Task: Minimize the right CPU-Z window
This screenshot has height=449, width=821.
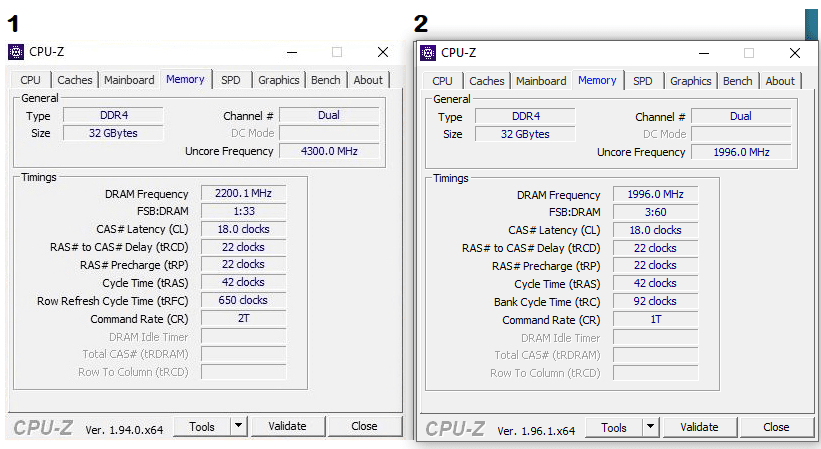Action: 704,53
